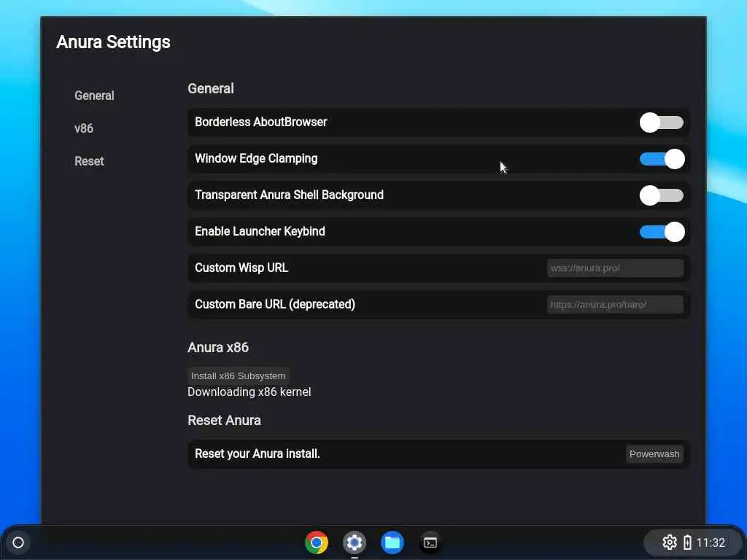The height and width of the screenshot is (560, 747).
Task: Select General in the settings sidebar
Action: pyautogui.click(x=94, y=96)
